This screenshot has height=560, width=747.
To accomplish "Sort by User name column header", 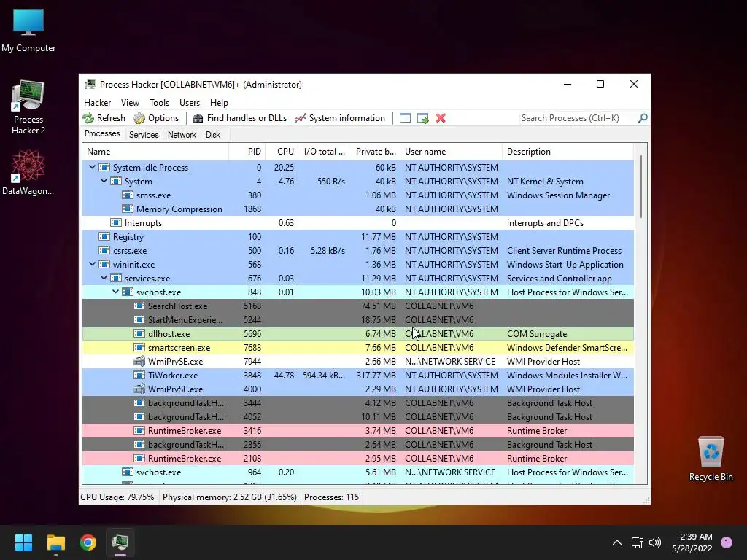I will click(x=451, y=152).
